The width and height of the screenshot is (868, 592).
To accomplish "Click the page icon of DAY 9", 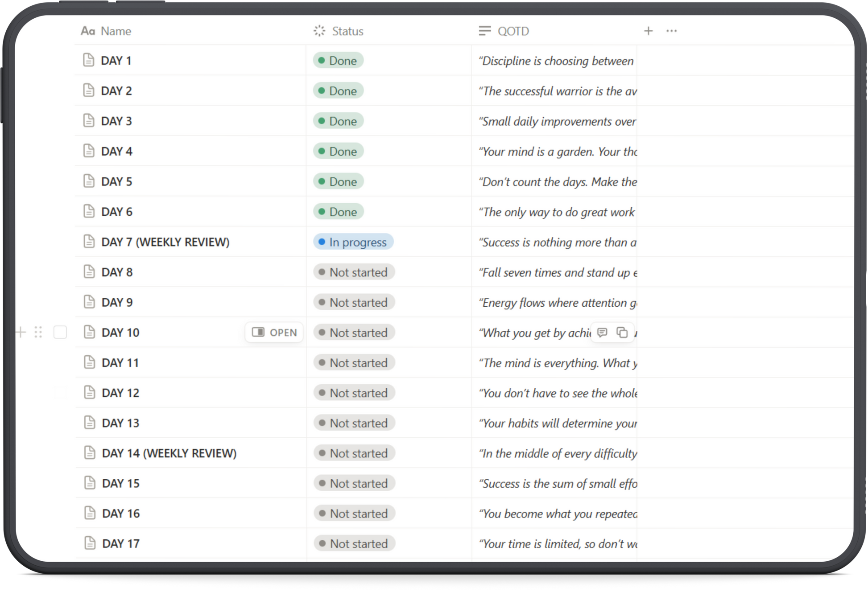I will (x=89, y=302).
